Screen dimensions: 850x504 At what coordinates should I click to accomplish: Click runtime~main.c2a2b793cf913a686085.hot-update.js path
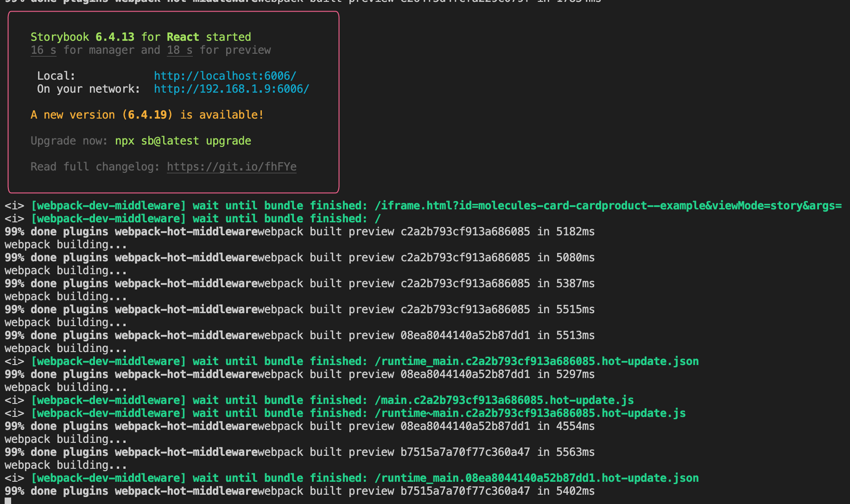tap(530, 413)
